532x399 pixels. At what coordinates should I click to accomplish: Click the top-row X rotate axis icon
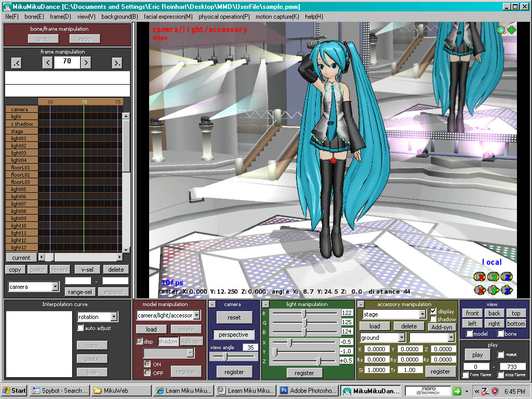480,277
